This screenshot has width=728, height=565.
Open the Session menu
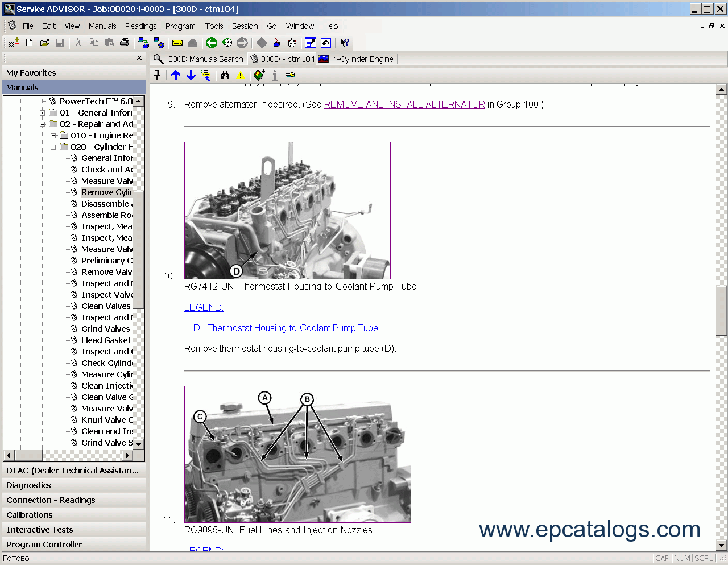point(245,26)
